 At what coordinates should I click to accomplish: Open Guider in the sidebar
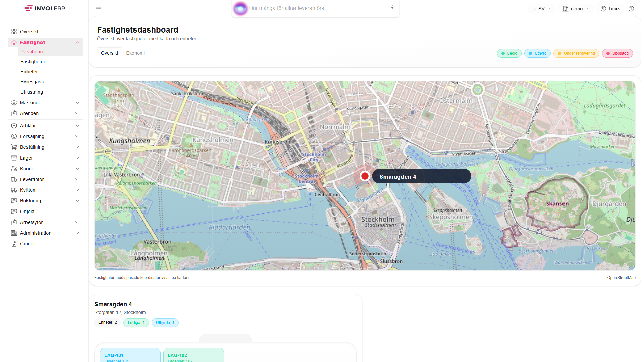click(x=45, y=244)
